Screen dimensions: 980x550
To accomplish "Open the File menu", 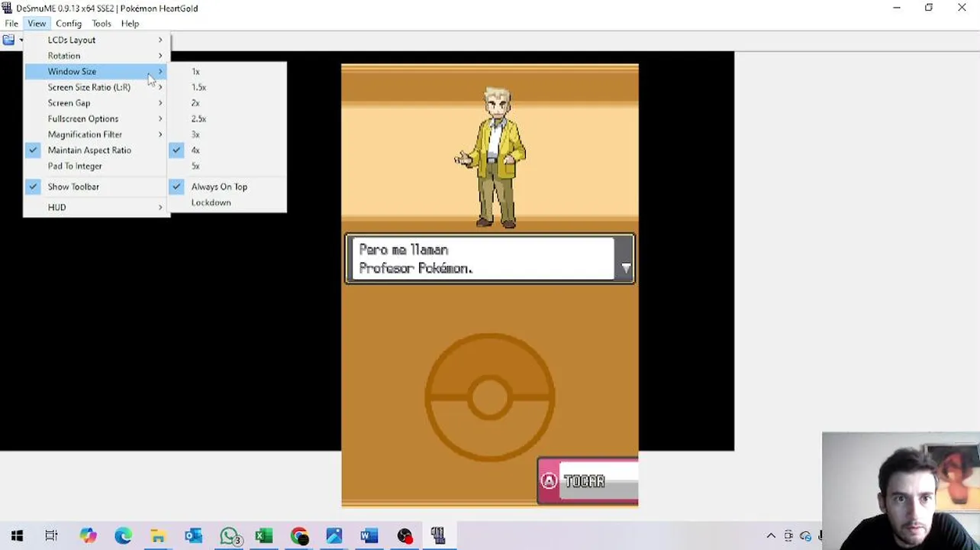I will point(11,24).
